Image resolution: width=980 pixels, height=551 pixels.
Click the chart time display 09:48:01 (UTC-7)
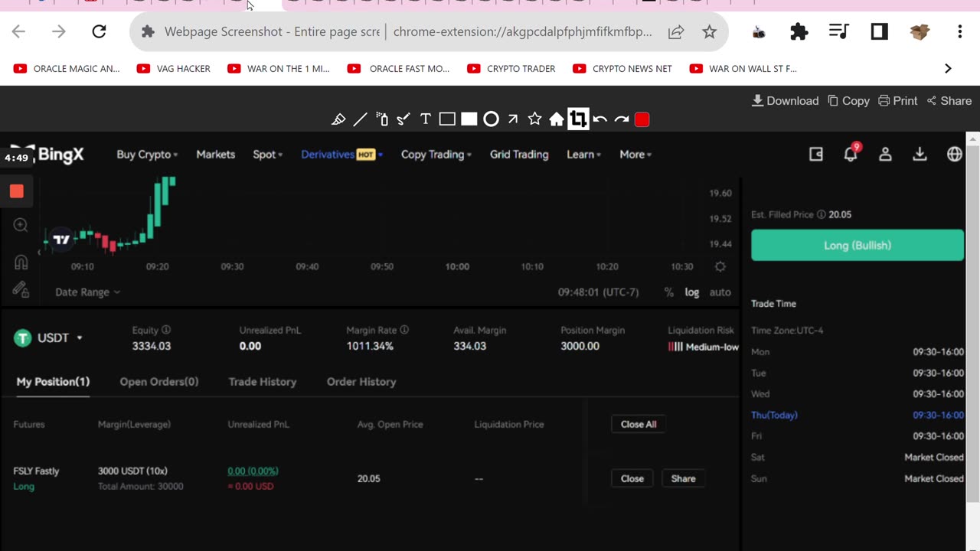click(x=598, y=292)
